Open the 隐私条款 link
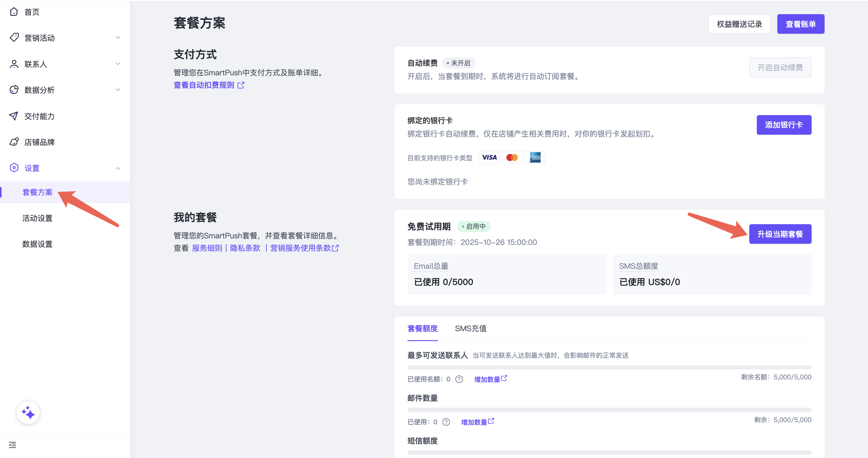This screenshot has width=868, height=458. [245, 248]
